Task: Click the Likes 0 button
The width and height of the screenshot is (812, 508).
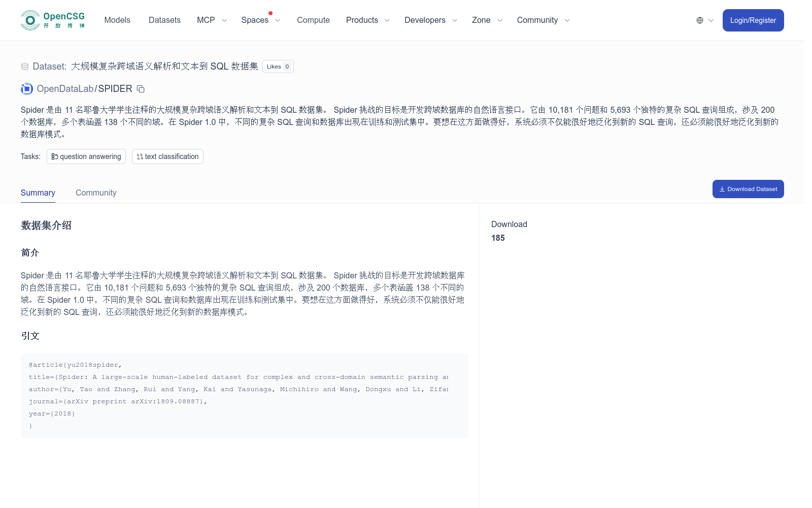Action: pos(278,67)
